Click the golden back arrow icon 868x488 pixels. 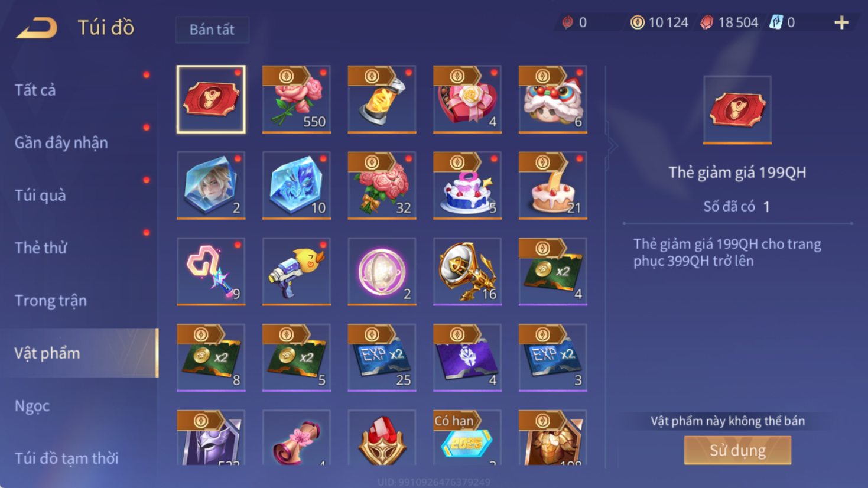(37, 28)
